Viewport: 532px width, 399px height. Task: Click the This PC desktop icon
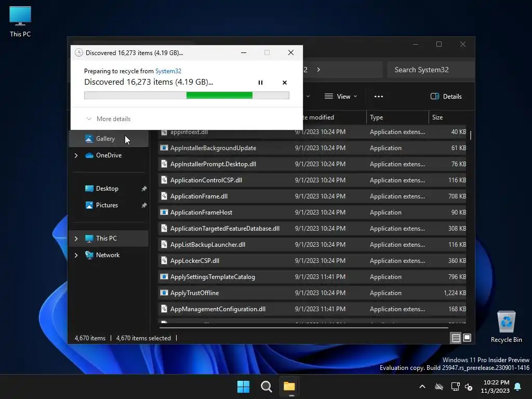[x=20, y=22]
